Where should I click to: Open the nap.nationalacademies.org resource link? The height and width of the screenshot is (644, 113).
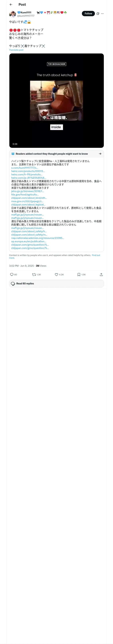[x=38, y=238]
